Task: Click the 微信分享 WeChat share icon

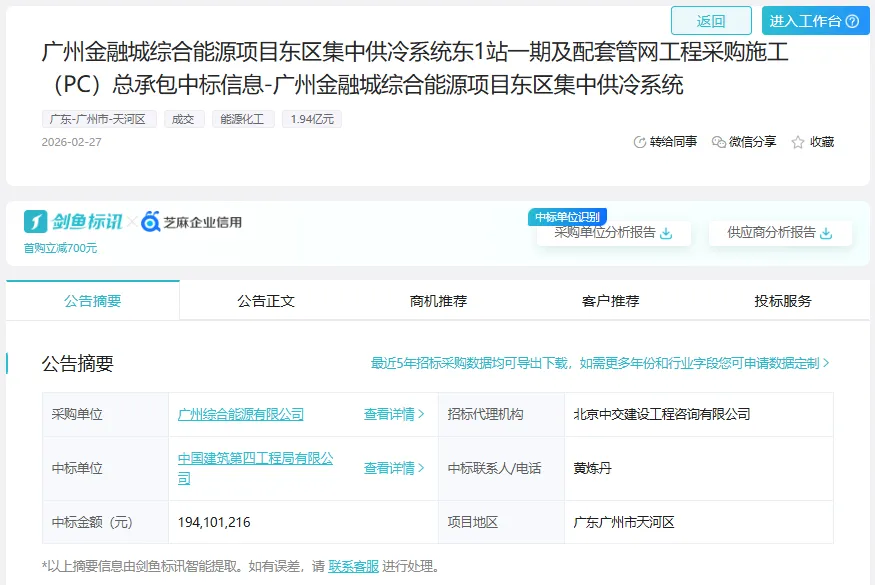Action: pos(718,142)
